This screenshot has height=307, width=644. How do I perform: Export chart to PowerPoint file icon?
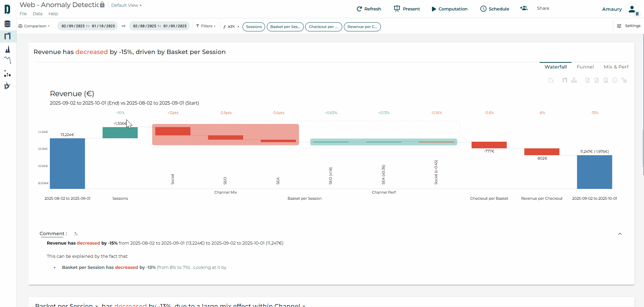597,80
